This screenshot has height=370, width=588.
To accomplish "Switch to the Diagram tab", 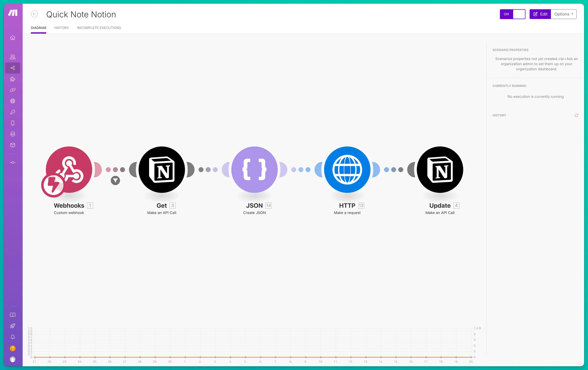I will click(x=38, y=28).
